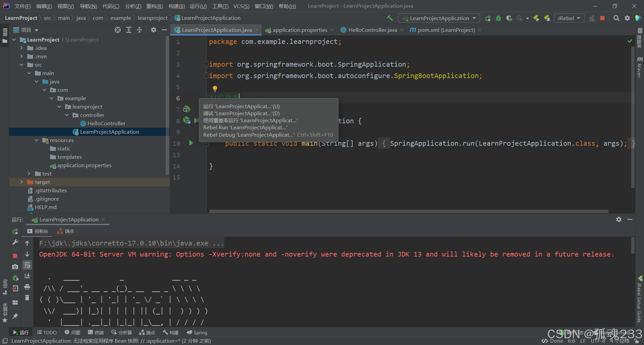This screenshot has height=345, width=644.
Task: Open the 文件(F) menu
Action: [x=22, y=6]
